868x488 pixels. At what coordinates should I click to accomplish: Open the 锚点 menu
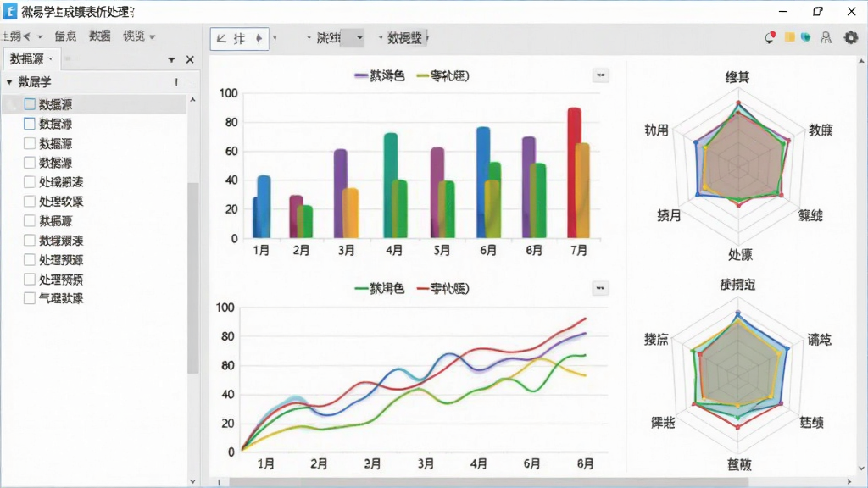pos(65,36)
